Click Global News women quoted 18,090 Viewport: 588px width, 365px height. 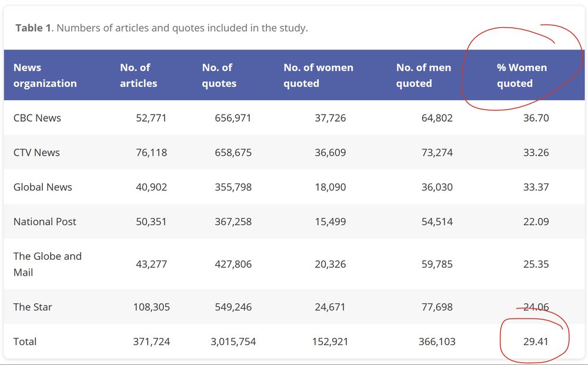coord(330,187)
